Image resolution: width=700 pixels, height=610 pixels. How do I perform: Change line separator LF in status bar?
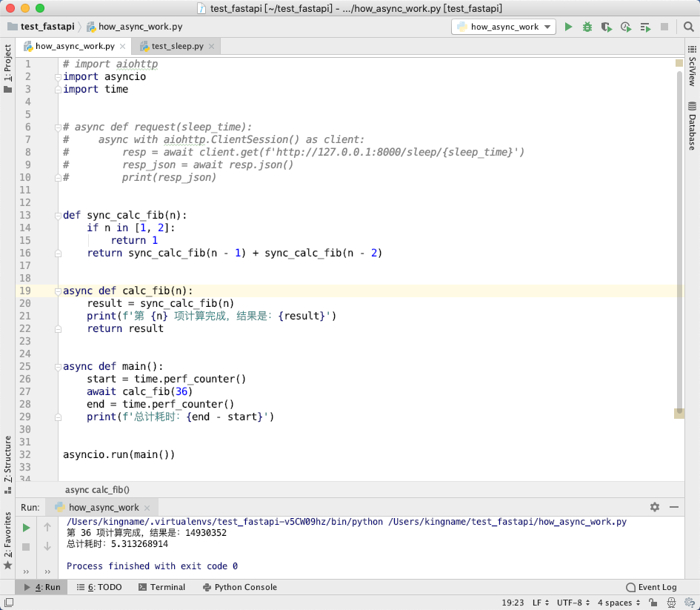click(x=540, y=603)
